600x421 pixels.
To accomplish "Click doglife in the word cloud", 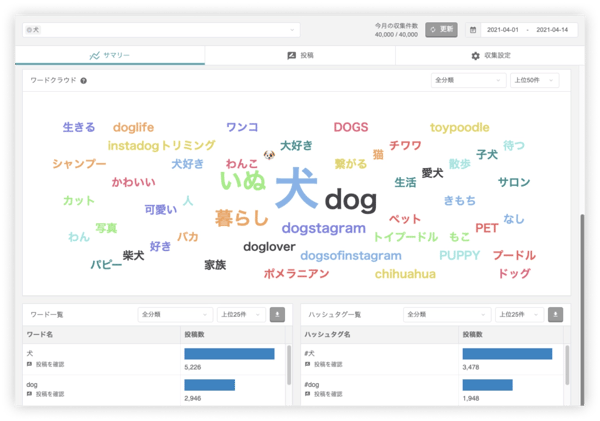I will coord(133,127).
